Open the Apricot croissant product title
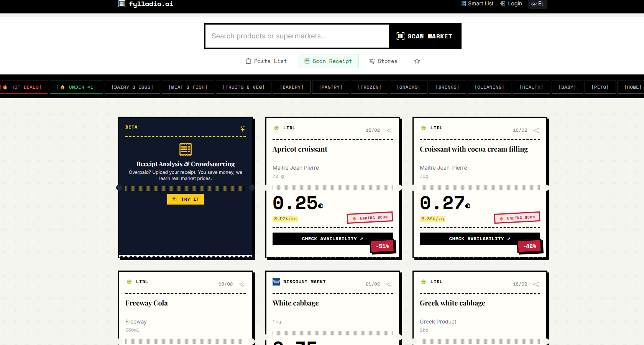Viewport: 644px width, 345px height. pyautogui.click(x=300, y=149)
